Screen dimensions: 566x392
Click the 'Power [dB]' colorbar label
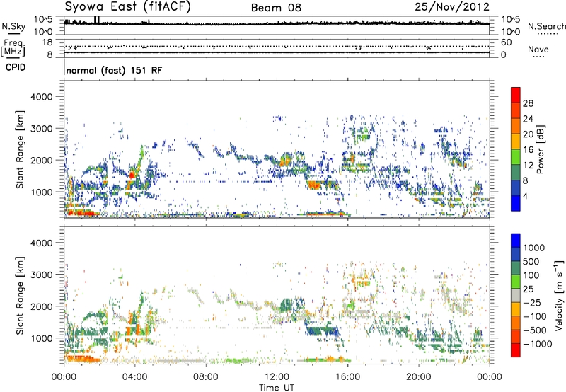point(541,149)
